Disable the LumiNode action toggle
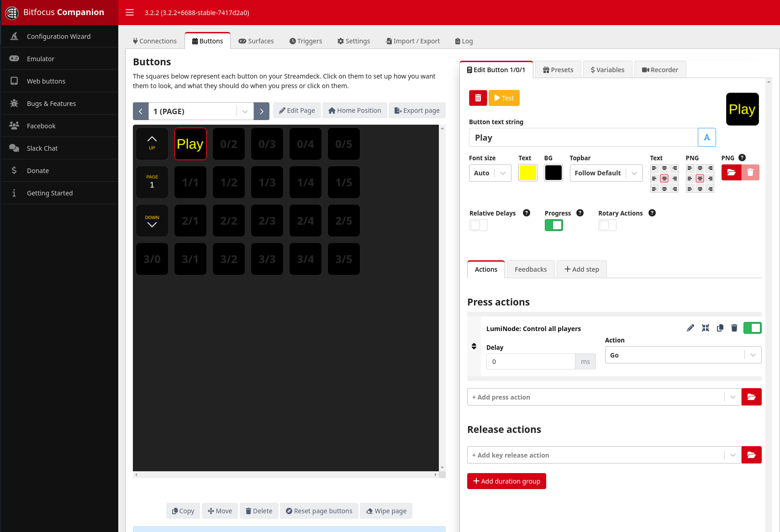Viewport: 780px width, 532px height. point(752,328)
